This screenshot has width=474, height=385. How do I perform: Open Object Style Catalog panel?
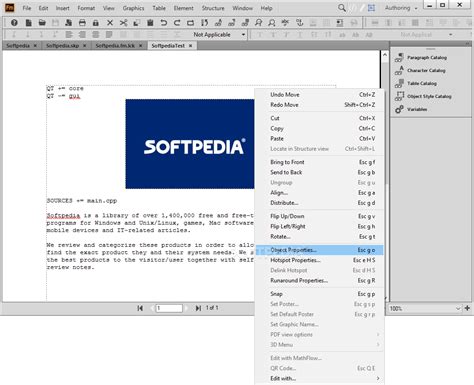pyautogui.click(x=423, y=96)
